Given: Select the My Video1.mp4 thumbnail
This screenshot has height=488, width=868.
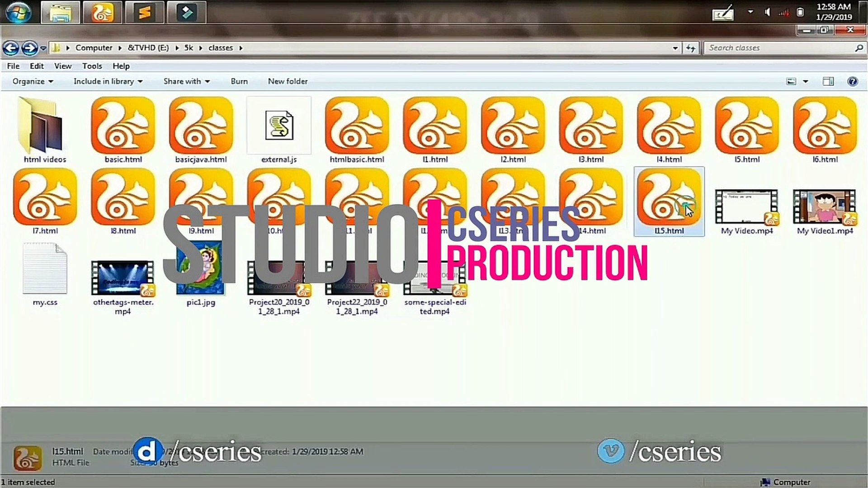Looking at the screenshot, I should tap(825, 206).
